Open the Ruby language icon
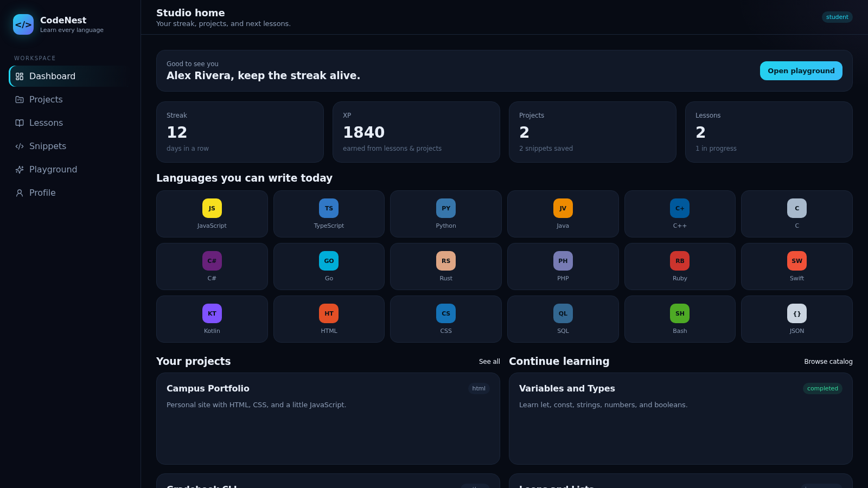This screenshot has height=488, width=868. pyautogui.click(x=680, y=261)
